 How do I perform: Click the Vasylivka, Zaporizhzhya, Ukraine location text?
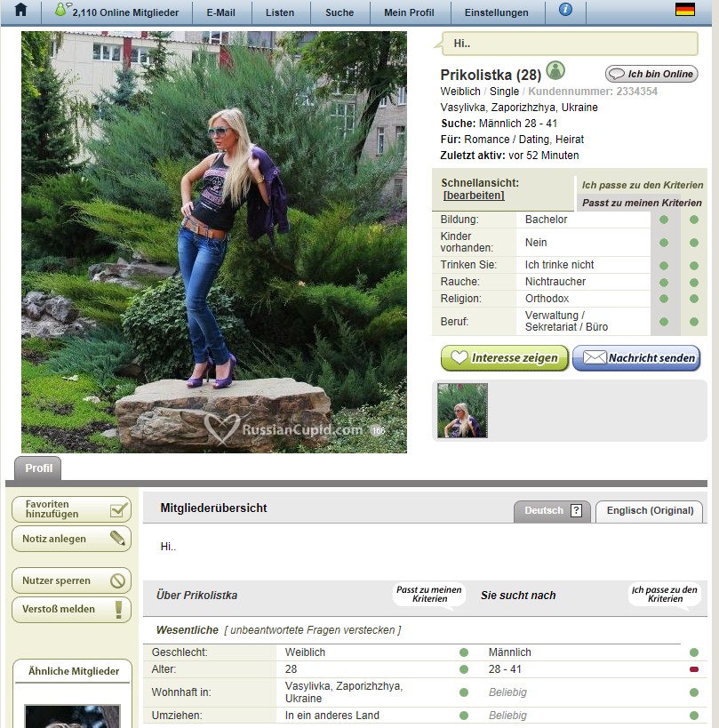[519, 108]
